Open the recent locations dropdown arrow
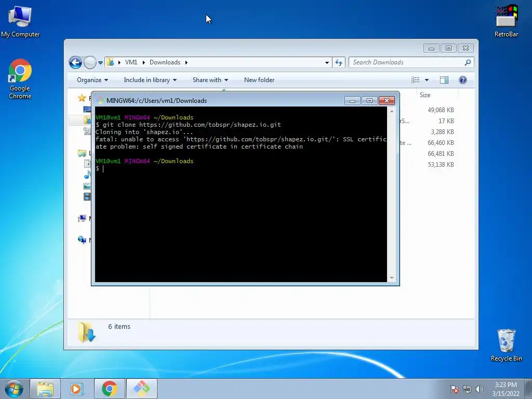 tap(100, 63)
